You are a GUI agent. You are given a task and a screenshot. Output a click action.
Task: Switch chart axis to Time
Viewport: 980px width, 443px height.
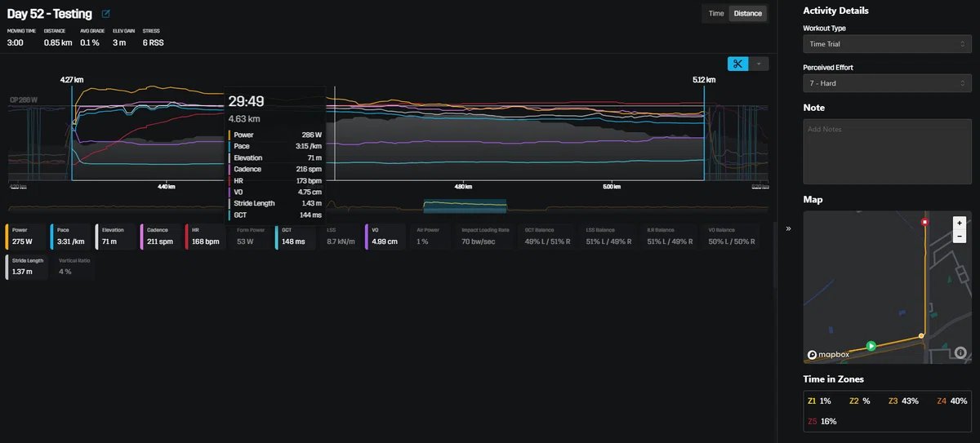click(x=715, y=13)
